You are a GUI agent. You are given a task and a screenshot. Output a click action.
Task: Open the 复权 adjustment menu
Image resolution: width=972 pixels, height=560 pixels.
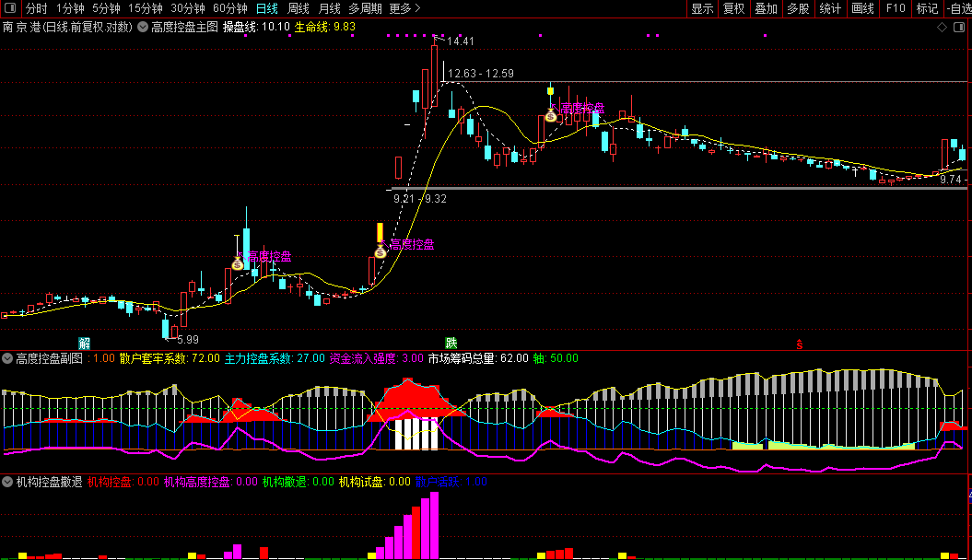[x=734, y=8]
